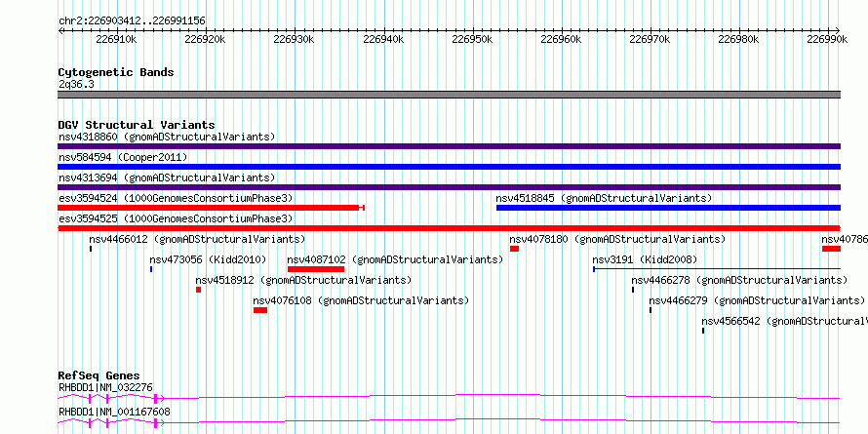Click the DGV Structural Variants track title
The width and height of the screenshot is (868, 434).
pyautogui.click(x=137, y=125)
